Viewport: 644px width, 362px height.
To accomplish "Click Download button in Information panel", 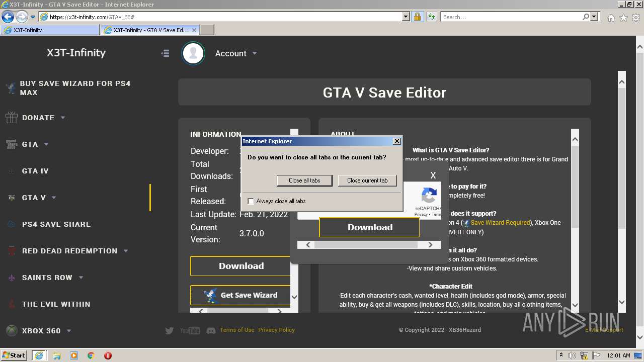I will (240, 266).
